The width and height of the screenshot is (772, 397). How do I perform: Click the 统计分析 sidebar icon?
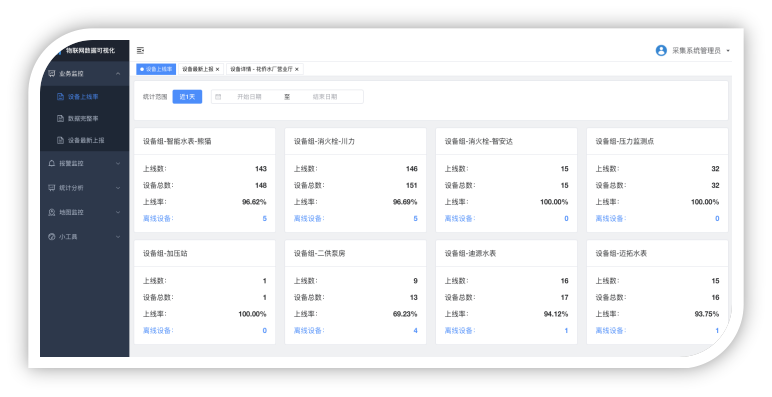[x=52, y=188]
